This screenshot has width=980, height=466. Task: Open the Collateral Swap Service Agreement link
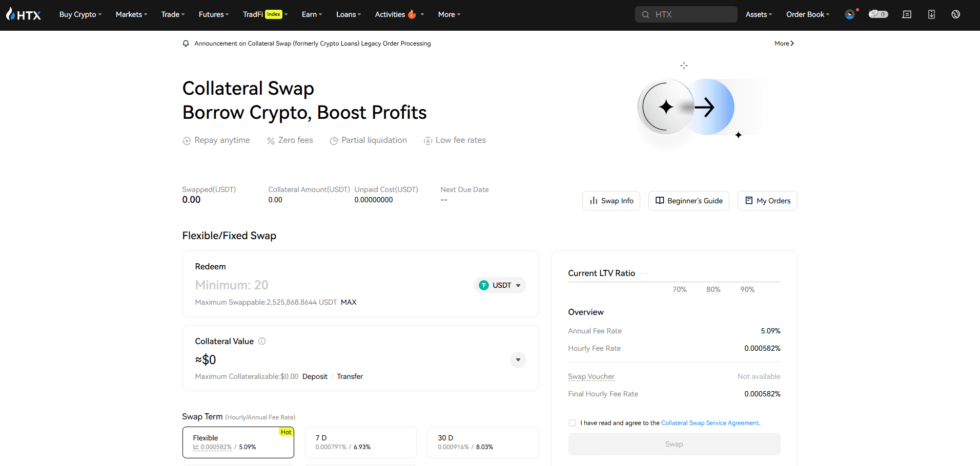click(710, 423)
